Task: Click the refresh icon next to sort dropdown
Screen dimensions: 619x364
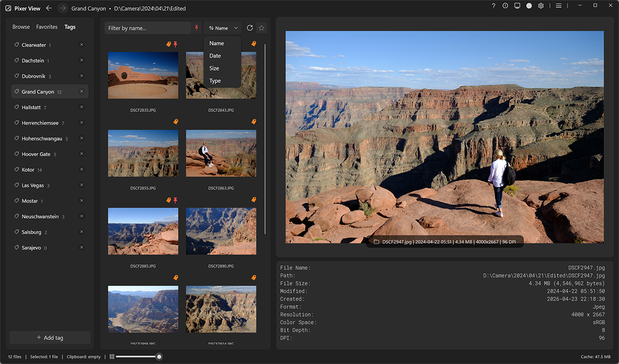Action: click(250, 28)
